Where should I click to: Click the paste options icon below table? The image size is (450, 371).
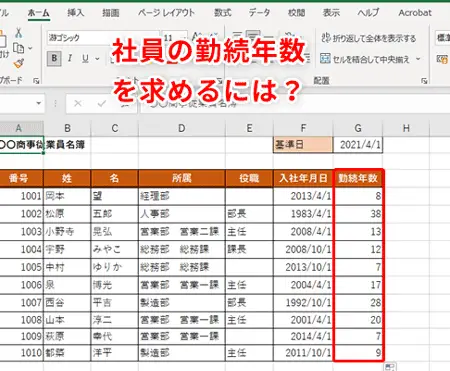(x=390, y=367)
